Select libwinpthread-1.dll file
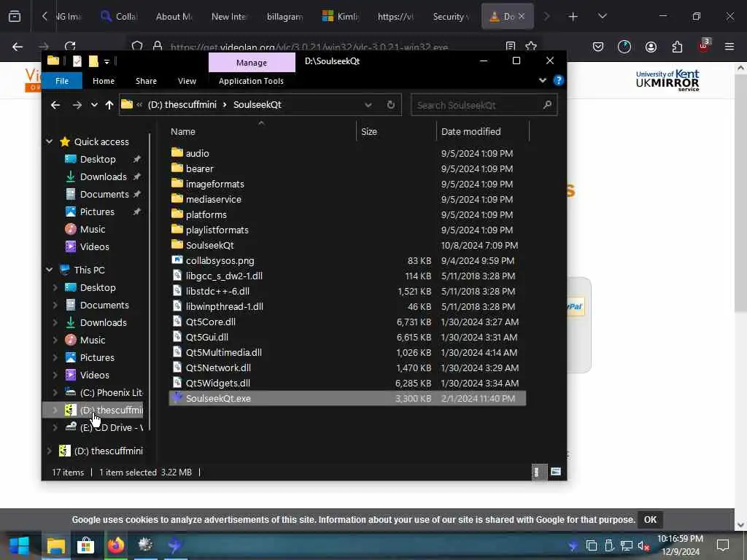Screen dimensions: 747x560 [x=225, y=306]
